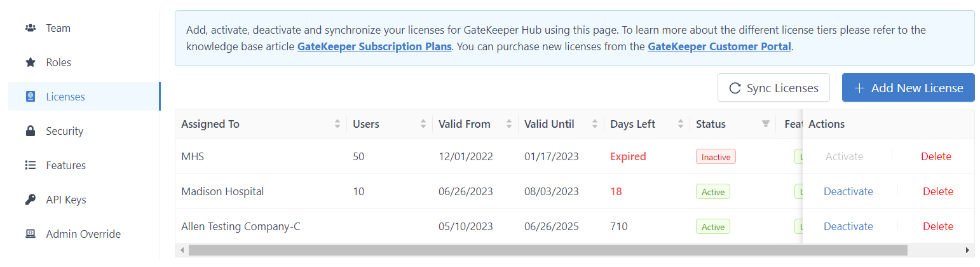Open the Features menu item
Screen dimensions: 980x267
point(65,165)
